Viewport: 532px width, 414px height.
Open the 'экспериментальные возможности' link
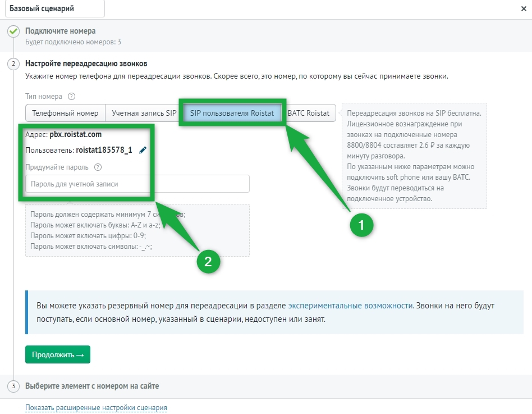point(350,306)
